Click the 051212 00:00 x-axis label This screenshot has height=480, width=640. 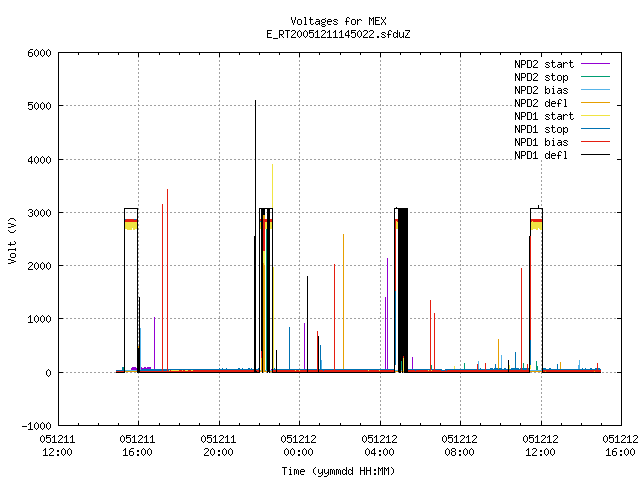coord(298,446)
